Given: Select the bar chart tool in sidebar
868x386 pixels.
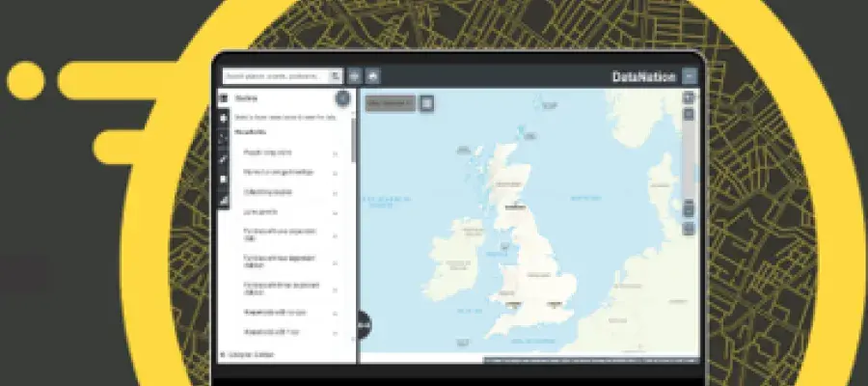Looking at the screenshot, I should click(224, 201).
